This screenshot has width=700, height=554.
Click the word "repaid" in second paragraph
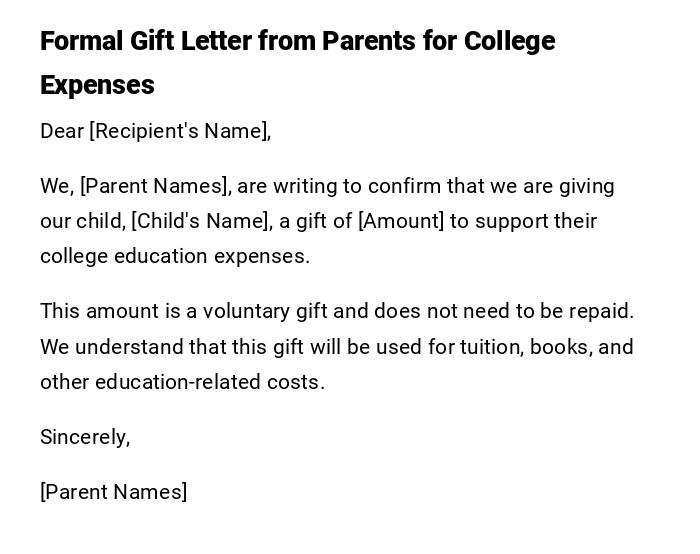click(602, 311)
